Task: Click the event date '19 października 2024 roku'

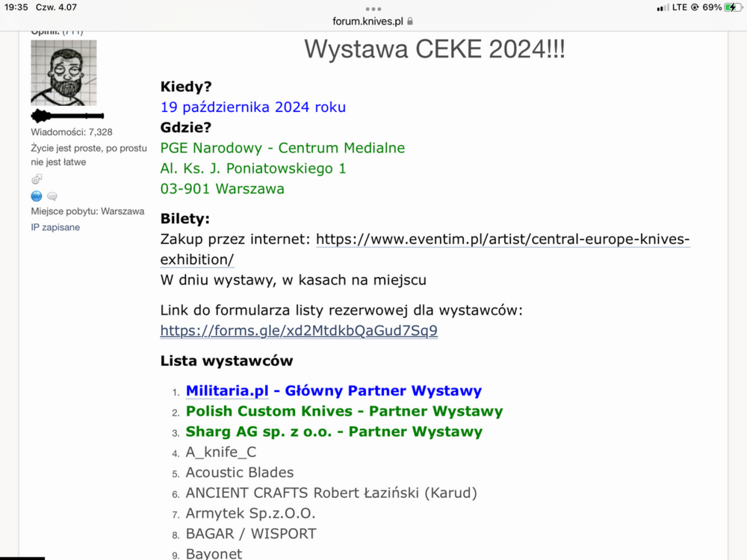Action: click(252, 107)
